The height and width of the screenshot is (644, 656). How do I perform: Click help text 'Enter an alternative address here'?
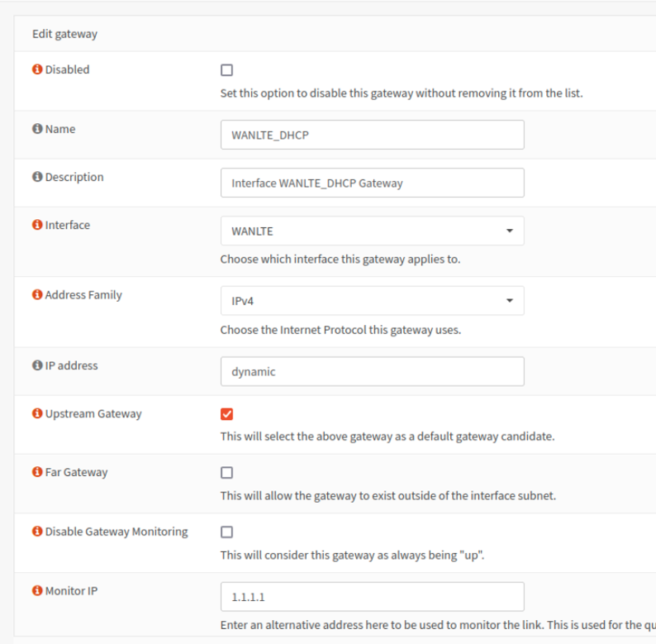[438, 625]
